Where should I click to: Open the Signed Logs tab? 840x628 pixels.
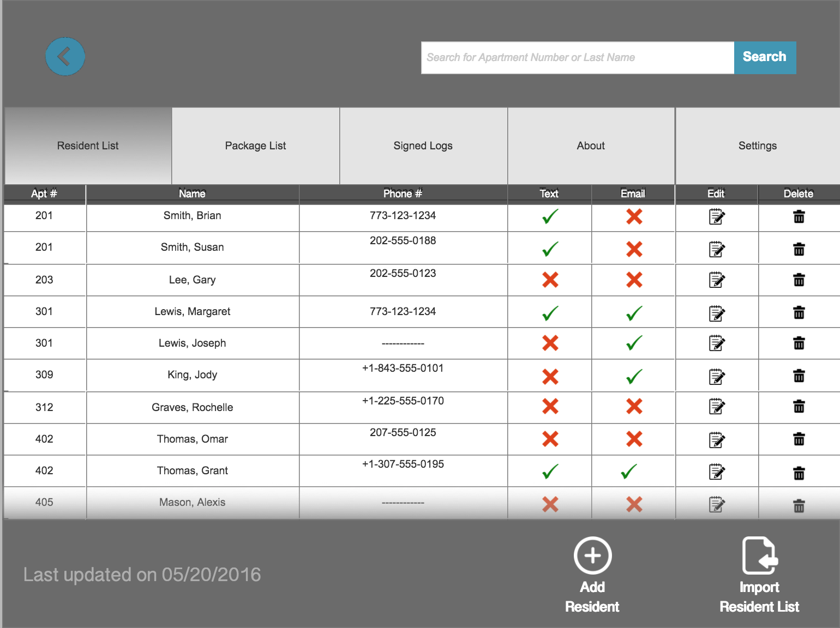(x=423, y=146)
